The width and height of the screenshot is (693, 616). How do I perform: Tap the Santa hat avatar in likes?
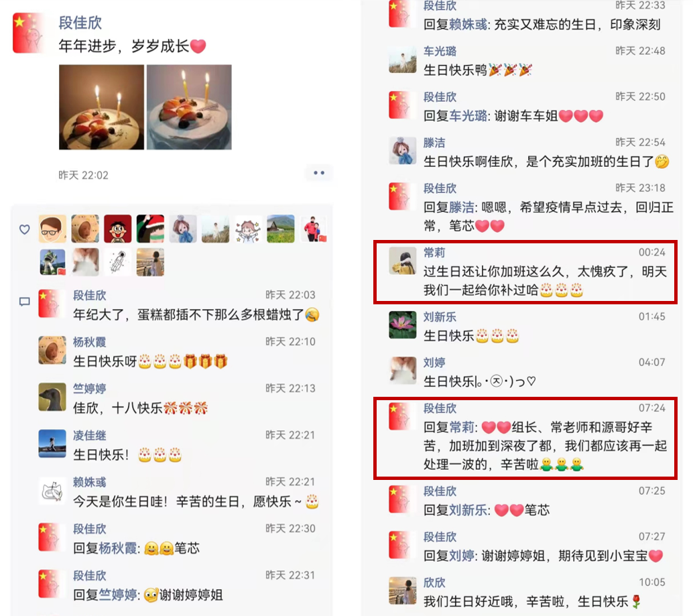150,229
